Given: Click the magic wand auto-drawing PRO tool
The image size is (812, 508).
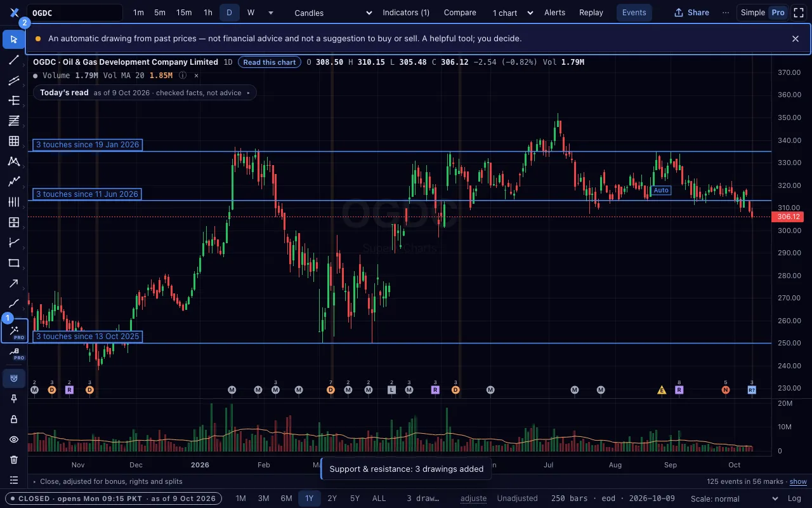Looking at the screenshot, I should 15,331.
